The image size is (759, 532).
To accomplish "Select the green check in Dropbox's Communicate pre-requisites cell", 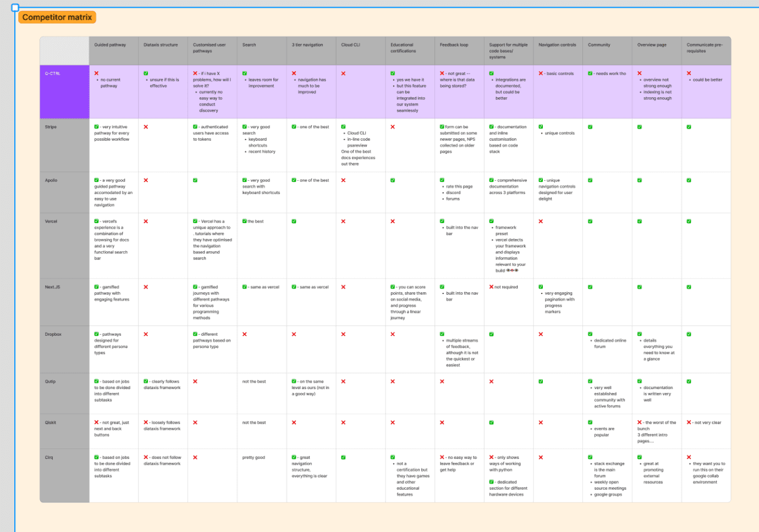I will 689,334.
